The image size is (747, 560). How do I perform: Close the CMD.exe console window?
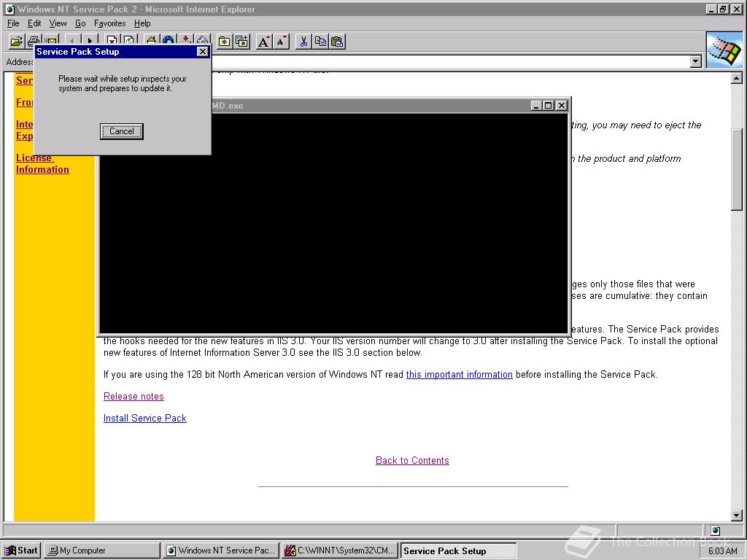tap(562, 106)
